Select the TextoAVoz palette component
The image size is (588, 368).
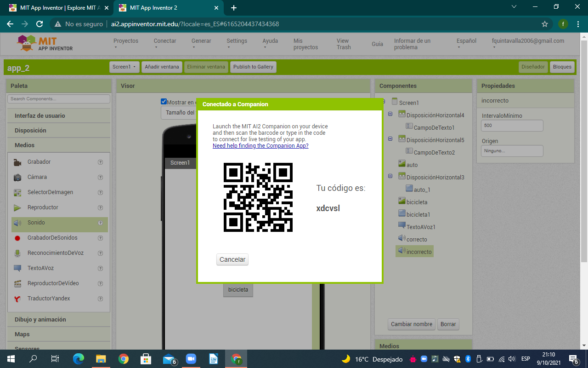click(40, 268)
